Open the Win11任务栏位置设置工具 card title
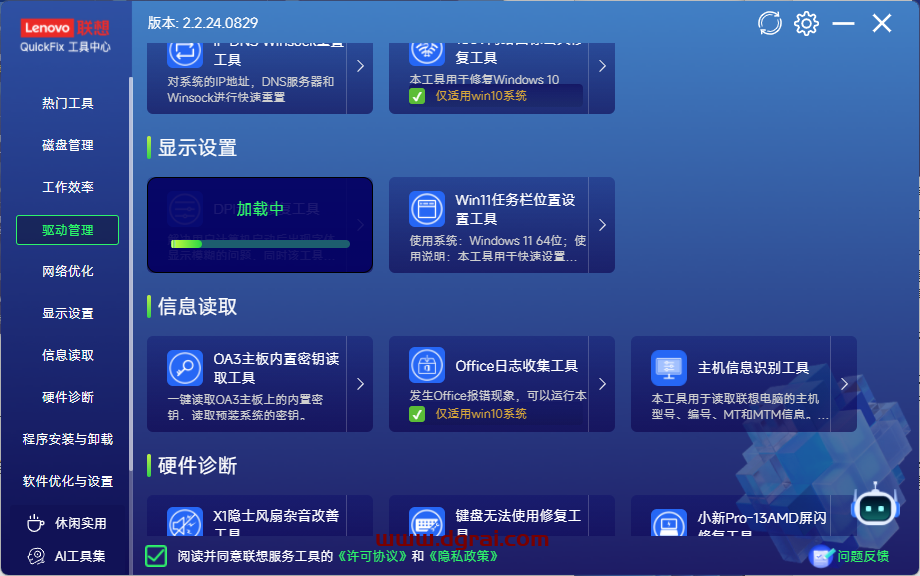This screenshot has width=920, height=576. tap(515, 209)
